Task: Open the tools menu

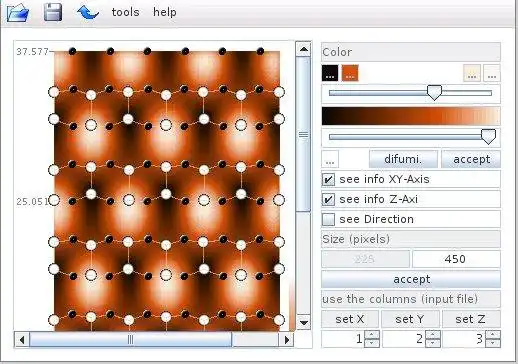Action: coord(125,12)
